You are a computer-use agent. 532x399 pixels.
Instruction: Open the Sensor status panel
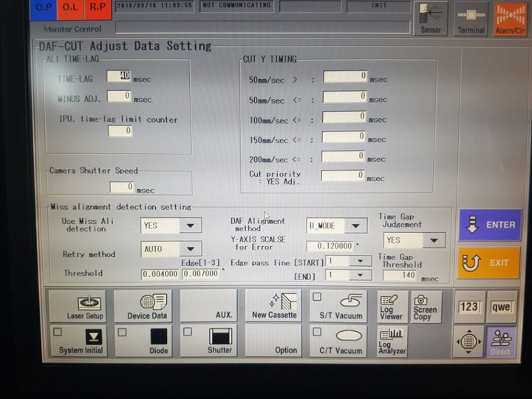[x=429, y=18]
